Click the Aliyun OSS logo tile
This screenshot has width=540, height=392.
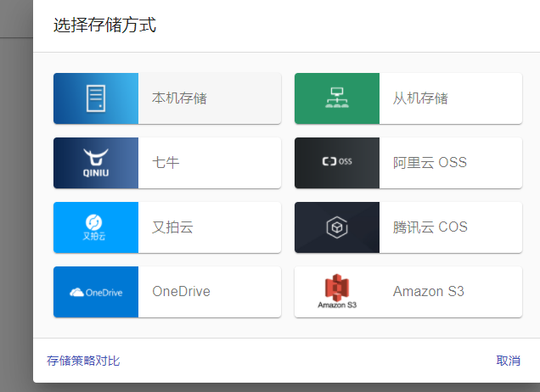tap(337, 163)
